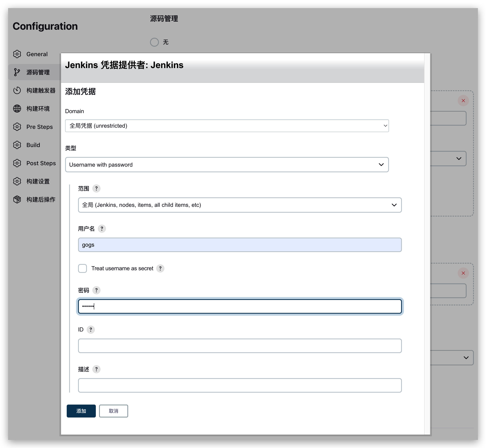Click the 构建后操作 package icon
The width and height of the screenshot is (486, 448).
tap(17, 200)
